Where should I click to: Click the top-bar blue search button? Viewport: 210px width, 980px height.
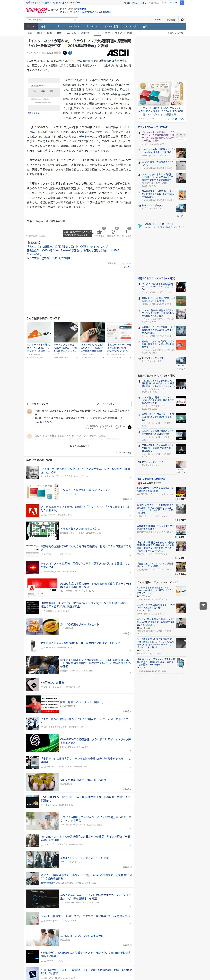182,3
